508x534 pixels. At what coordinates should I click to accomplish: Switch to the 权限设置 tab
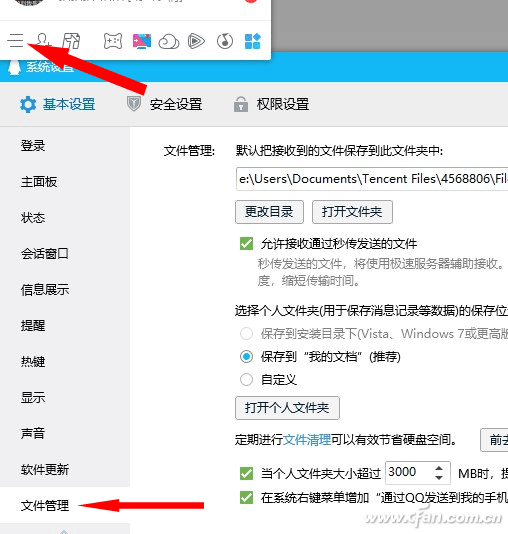(271, 104)
